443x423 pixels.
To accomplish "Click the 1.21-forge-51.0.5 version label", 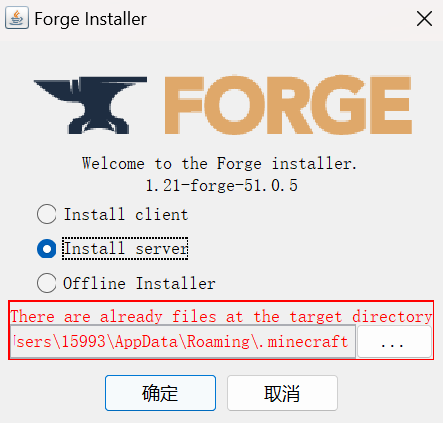I will (x=221, y=185).
